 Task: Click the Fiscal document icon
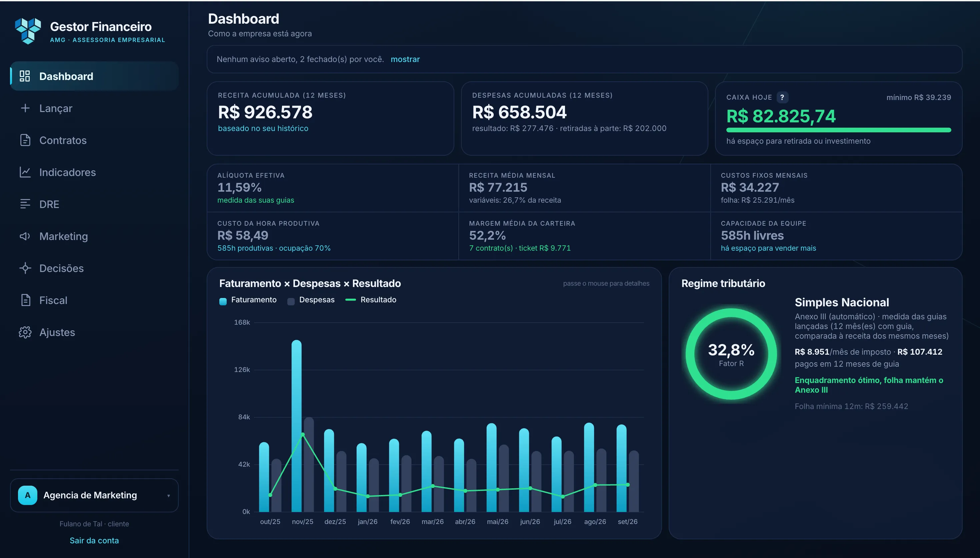tap(25, 300)
